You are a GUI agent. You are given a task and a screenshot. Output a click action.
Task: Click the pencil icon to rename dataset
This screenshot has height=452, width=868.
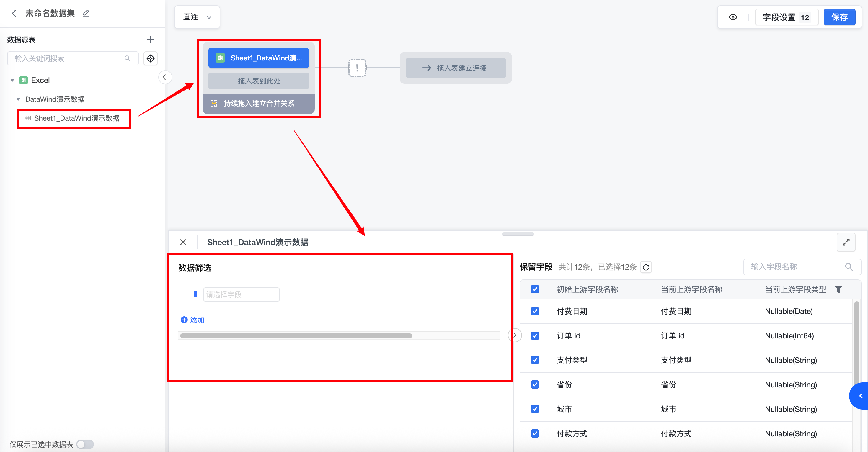[86, 14]
